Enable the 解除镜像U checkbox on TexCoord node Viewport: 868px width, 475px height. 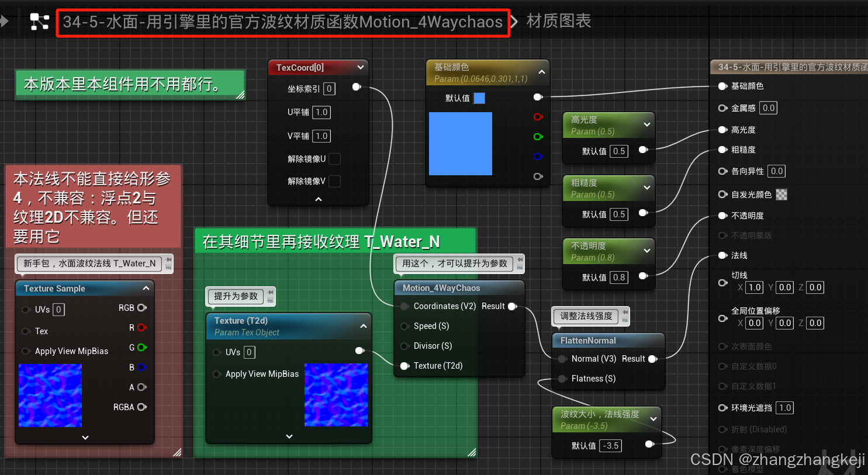335,158
